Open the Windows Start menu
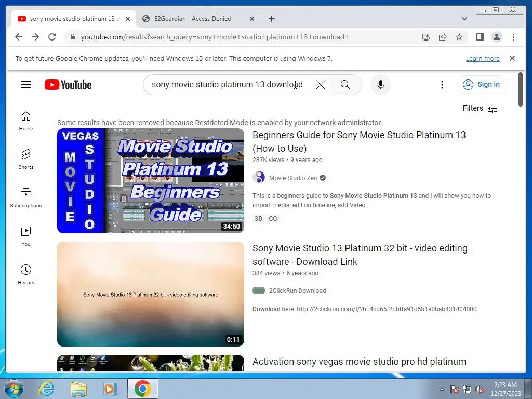 (14, 389)
